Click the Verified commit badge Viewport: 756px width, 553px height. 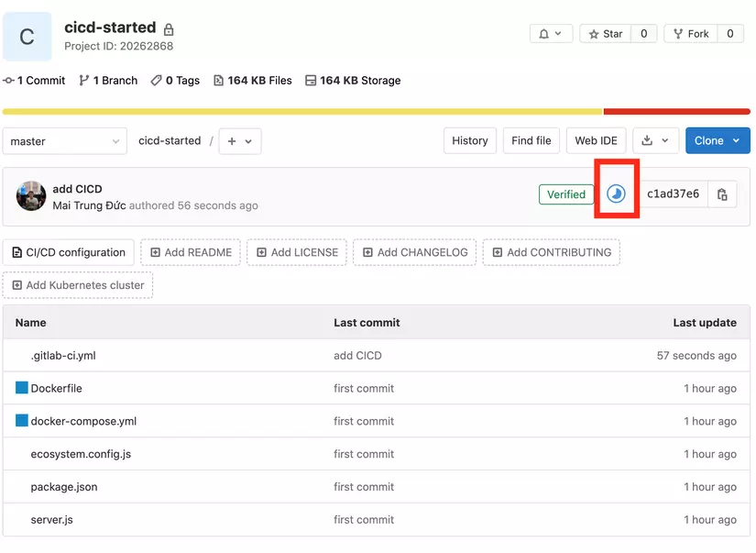[x=565, y=194]
